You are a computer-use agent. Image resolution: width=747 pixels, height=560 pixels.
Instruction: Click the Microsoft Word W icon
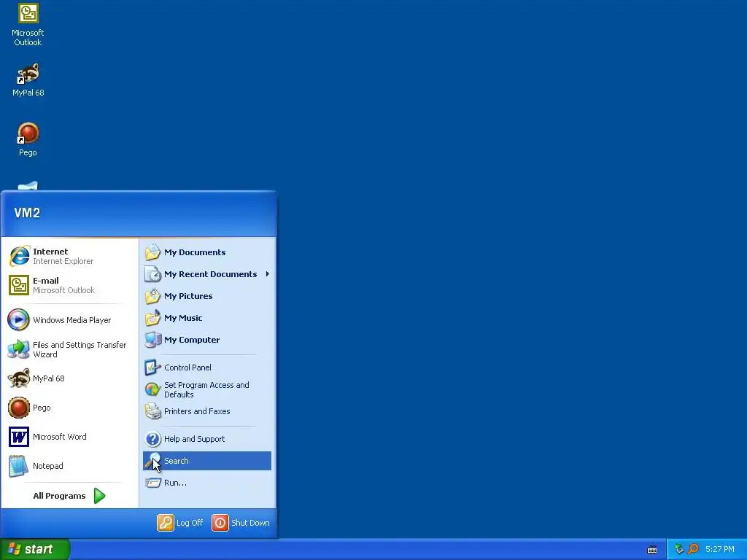pos(19,437)
